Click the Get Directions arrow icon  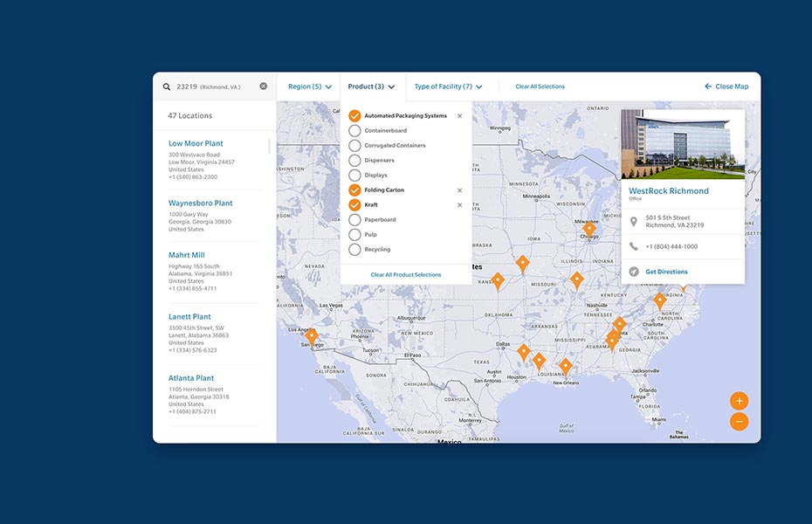[x=634, y=272]
